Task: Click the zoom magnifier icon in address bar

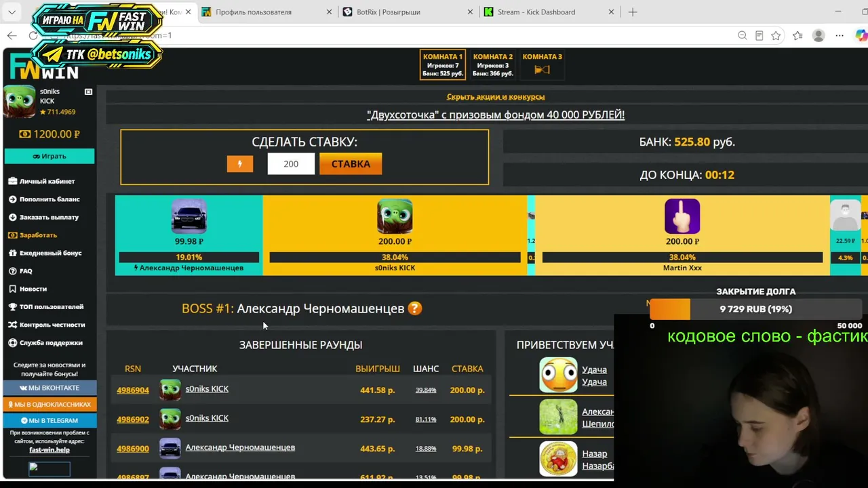Action: click(x=742, y=35)
